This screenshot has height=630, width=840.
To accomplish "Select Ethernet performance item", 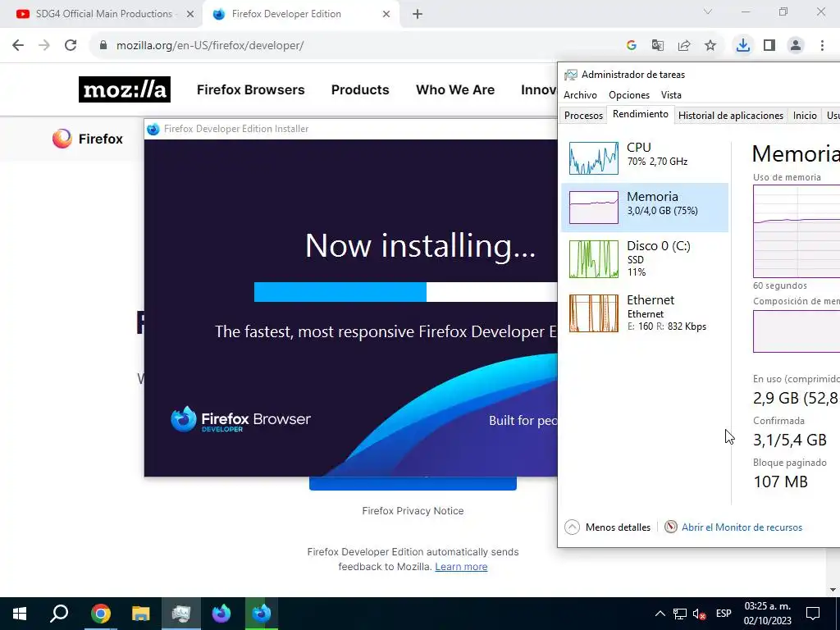I will click(x=645, y=313).
